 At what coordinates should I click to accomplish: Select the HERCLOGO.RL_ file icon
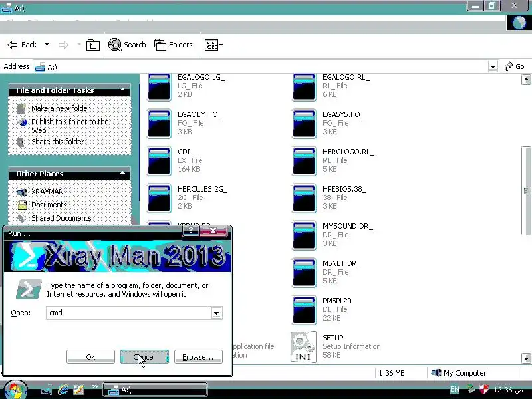point(304,160)
